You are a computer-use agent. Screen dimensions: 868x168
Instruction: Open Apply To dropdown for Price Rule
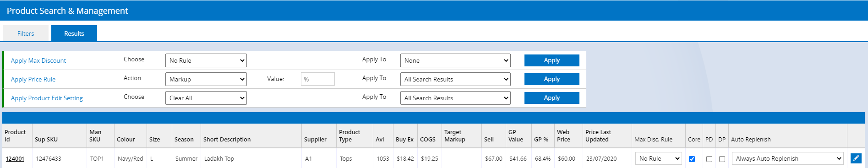coord(455,79)
